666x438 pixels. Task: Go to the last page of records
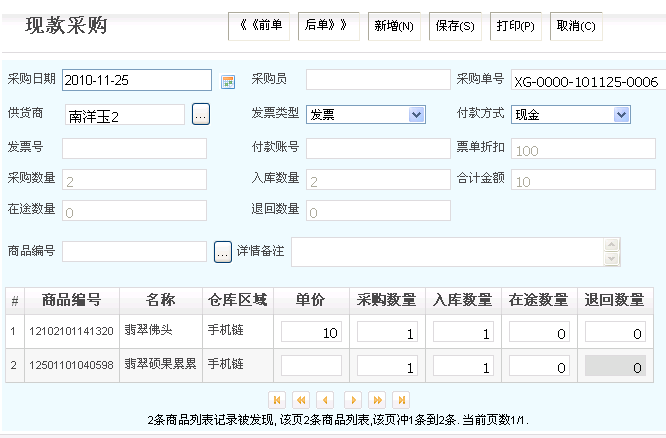[x=401, y=399]
